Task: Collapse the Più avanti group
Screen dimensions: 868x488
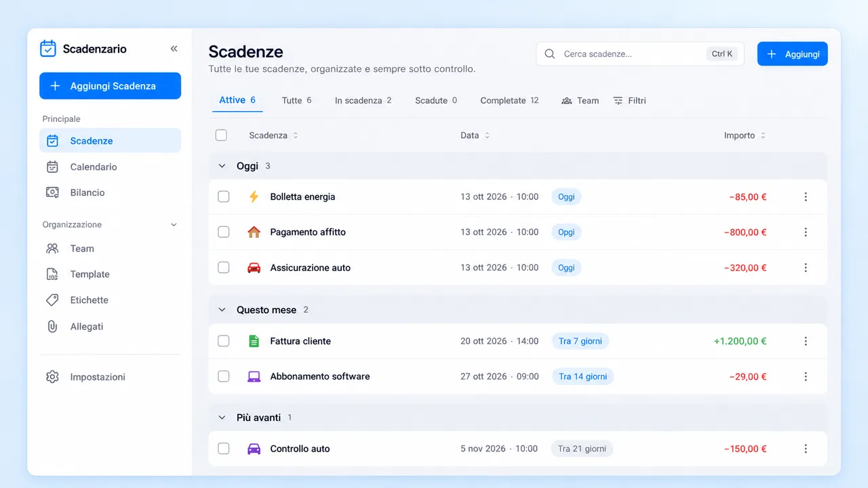Action: point(222,418)
